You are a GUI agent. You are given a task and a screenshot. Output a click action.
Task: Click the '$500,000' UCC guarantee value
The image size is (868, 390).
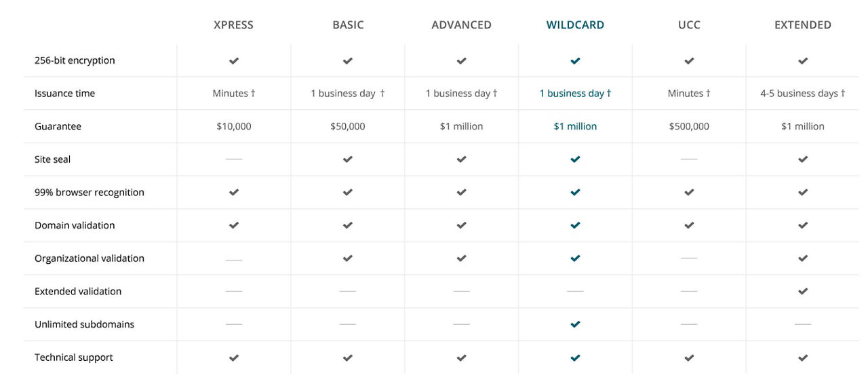coord(689,126)
